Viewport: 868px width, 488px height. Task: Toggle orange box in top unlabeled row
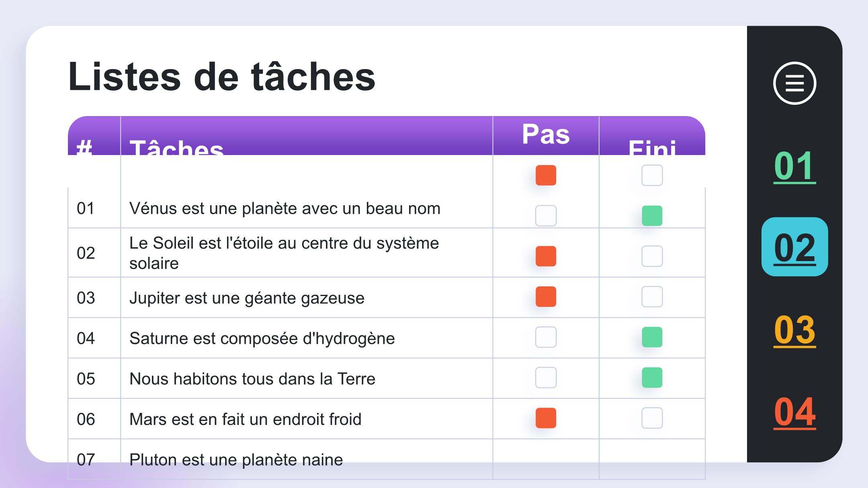(x=546, y=175)
